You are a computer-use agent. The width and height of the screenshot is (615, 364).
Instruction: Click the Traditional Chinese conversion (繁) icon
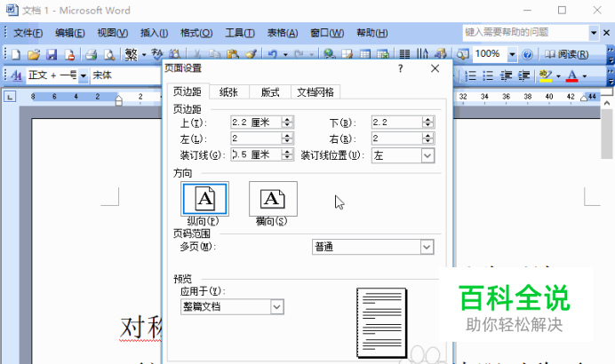[131, 54]
